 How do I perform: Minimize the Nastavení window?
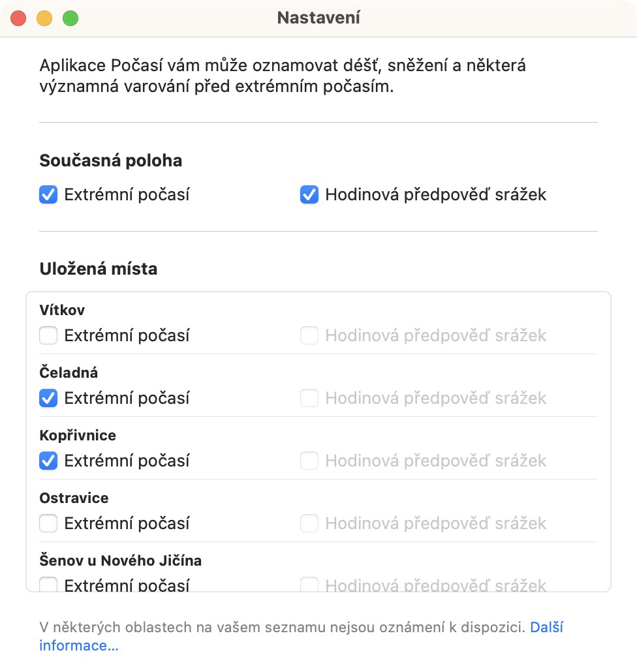44,18
